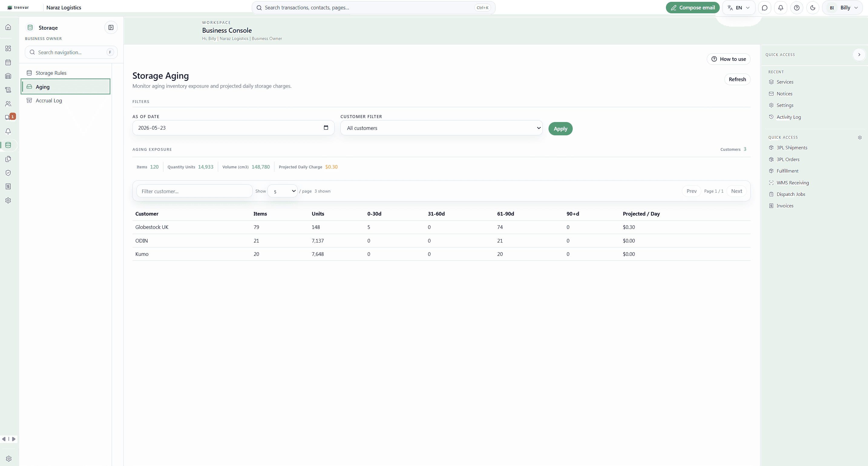Screen dimensions: 868x466
Task: Open the shield check icon in rail
Action: click(8, 173)
